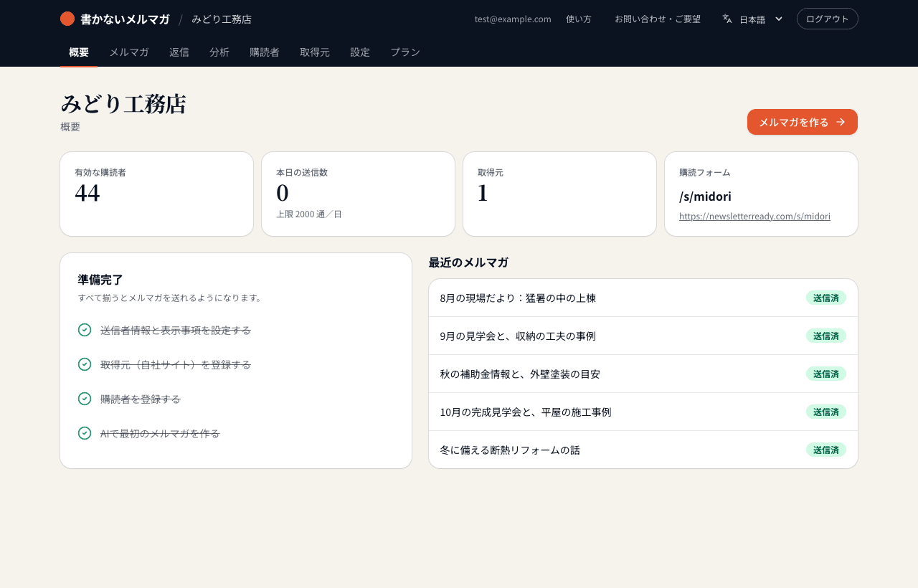Click the 書かないメルマガ brand name
Screen dimensions: 918x588
(x=125, y=19)
